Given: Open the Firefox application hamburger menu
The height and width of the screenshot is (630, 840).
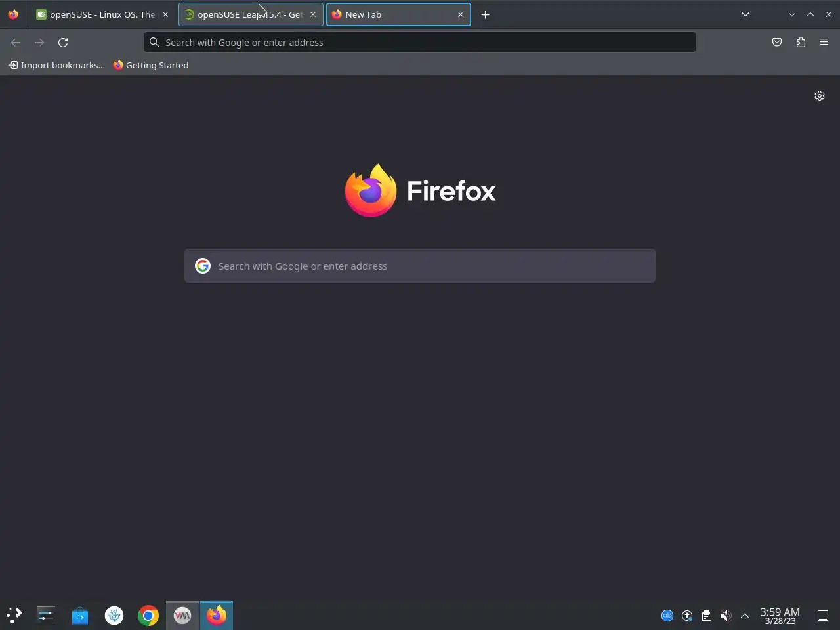Looking at the screenshot, I should coord(824,42).
